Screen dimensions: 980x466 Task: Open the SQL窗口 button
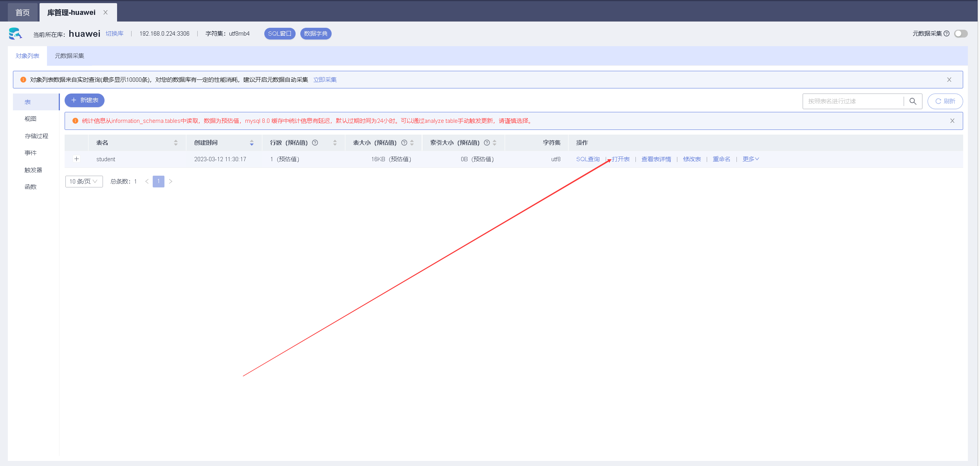click(x=280, y=34)
